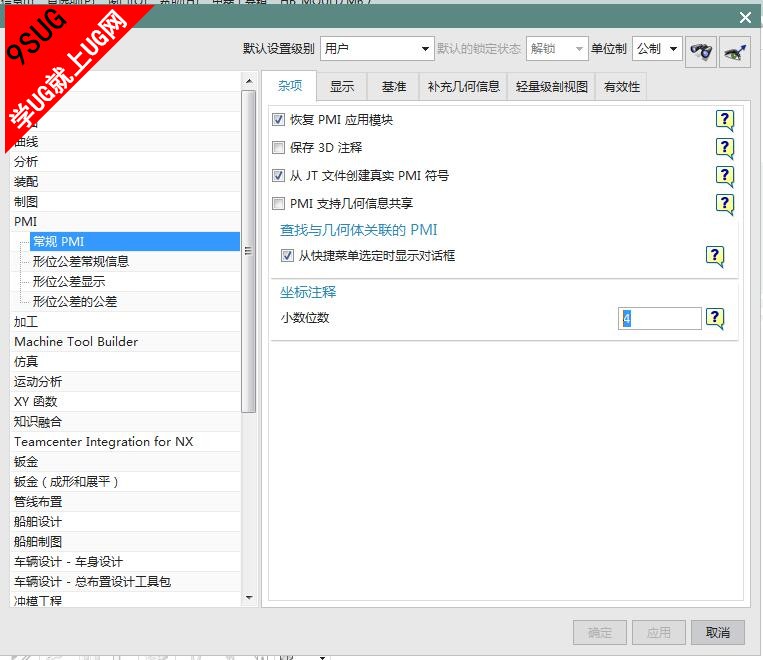Select 形位公差显示 tree item
The width and height of the screenshot is (763, 660).
[x=135, y=281]
